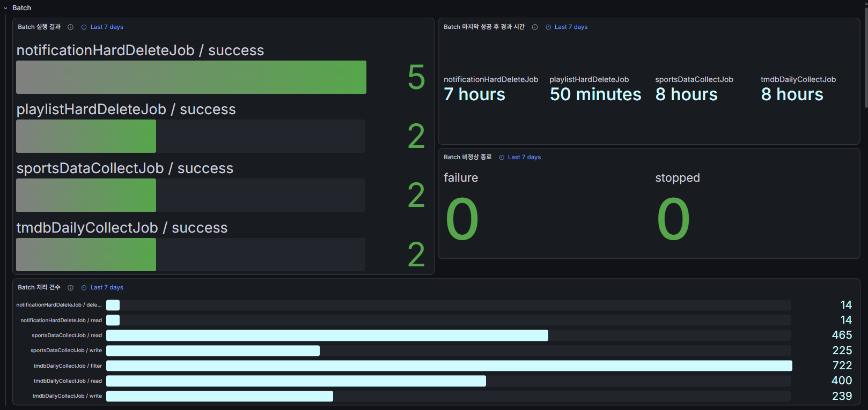Image resolution: width=868 pixels, height=410 pixels.
Task: Click the failure count 0
Action: [x=462, y=219]
